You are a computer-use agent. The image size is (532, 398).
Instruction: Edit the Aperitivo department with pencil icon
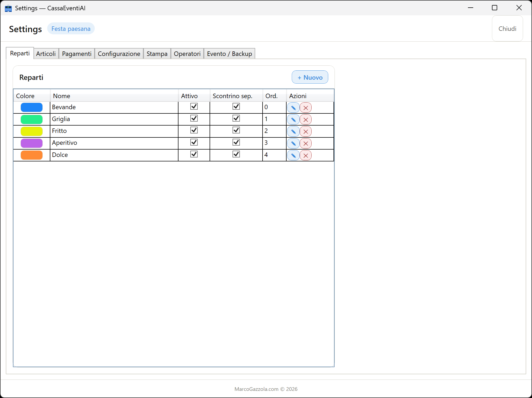(293, 143)
